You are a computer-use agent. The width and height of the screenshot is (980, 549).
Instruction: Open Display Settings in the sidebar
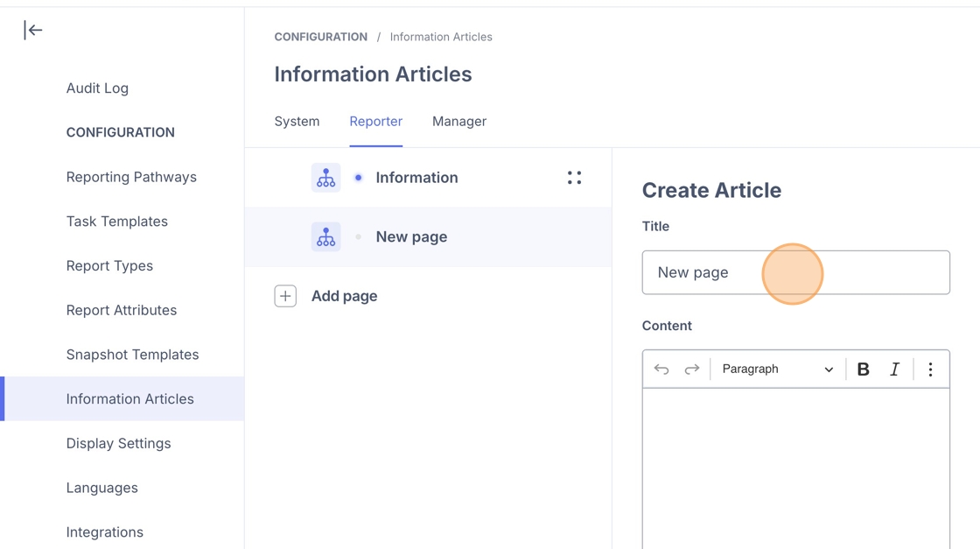[119, 443]
